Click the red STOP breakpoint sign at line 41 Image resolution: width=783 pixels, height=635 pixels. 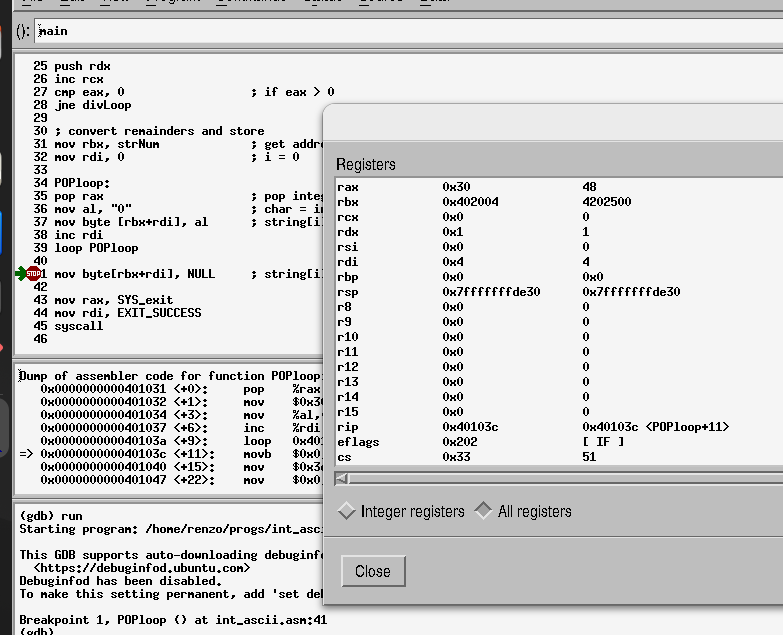click(33, 274)
